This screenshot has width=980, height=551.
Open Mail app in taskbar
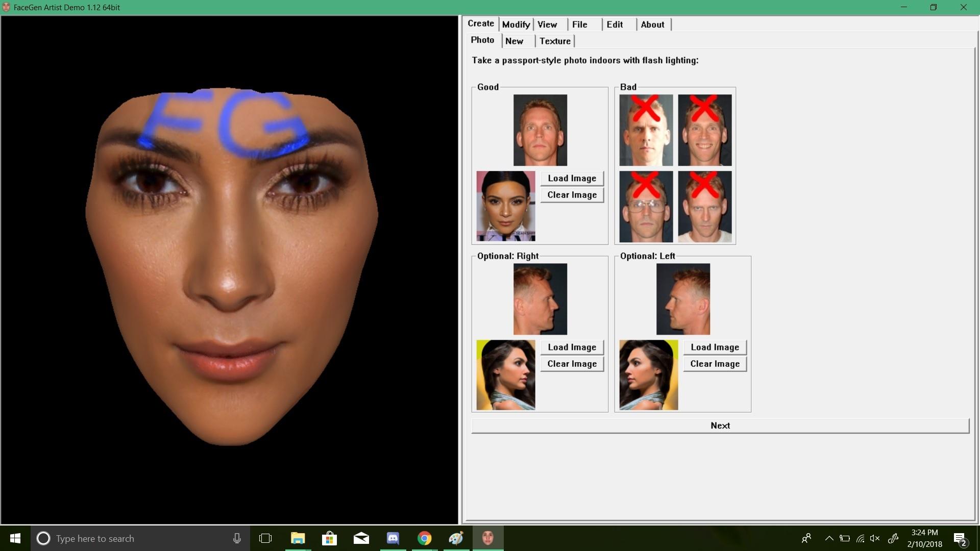(x=361, y=538)
